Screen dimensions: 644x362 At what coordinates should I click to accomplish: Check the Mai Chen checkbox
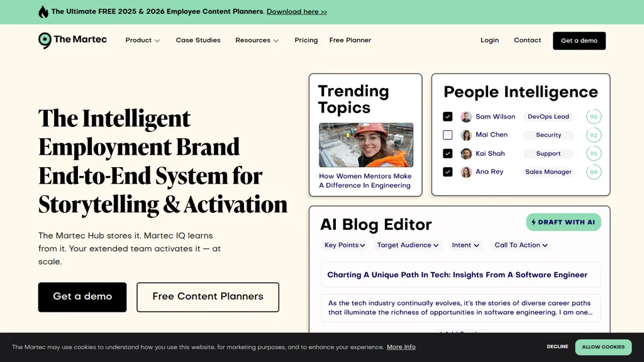tap(448, 134)
